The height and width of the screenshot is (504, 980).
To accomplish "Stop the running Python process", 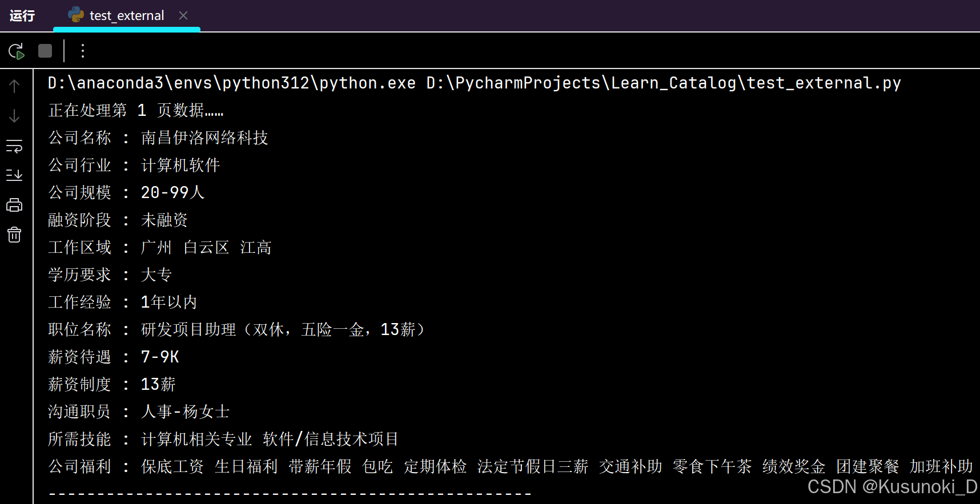I will tap(45, 51).
